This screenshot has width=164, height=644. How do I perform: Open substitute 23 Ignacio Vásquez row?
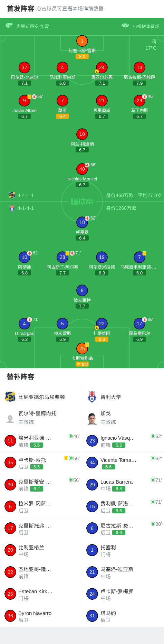point(123,441)
